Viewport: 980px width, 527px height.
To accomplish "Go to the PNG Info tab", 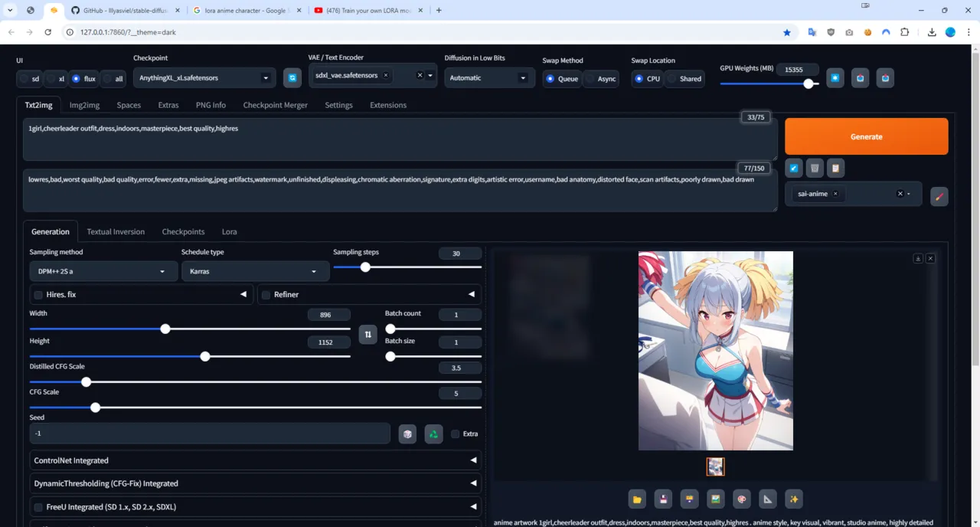I will (211, 105).
